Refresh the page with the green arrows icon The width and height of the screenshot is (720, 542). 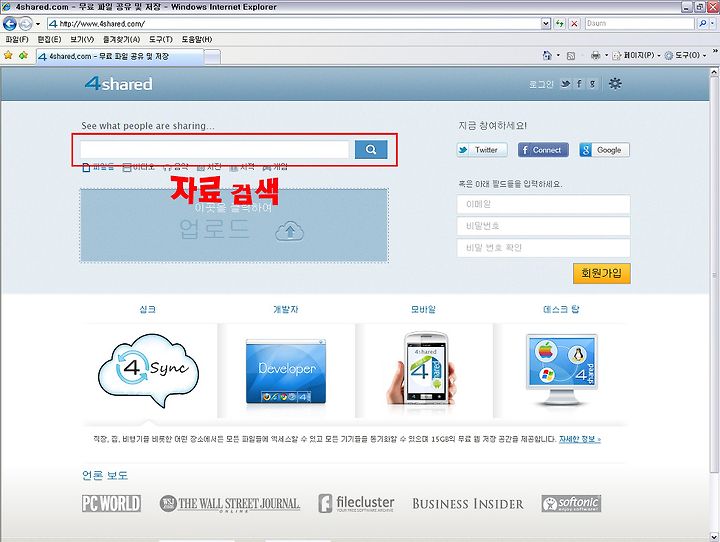tap(559, 23)
